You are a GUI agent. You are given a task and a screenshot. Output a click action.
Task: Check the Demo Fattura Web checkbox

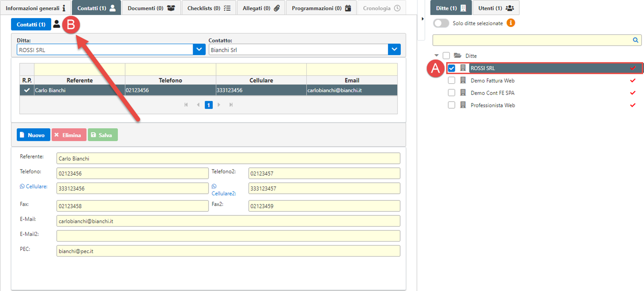[x=451, y=81]
